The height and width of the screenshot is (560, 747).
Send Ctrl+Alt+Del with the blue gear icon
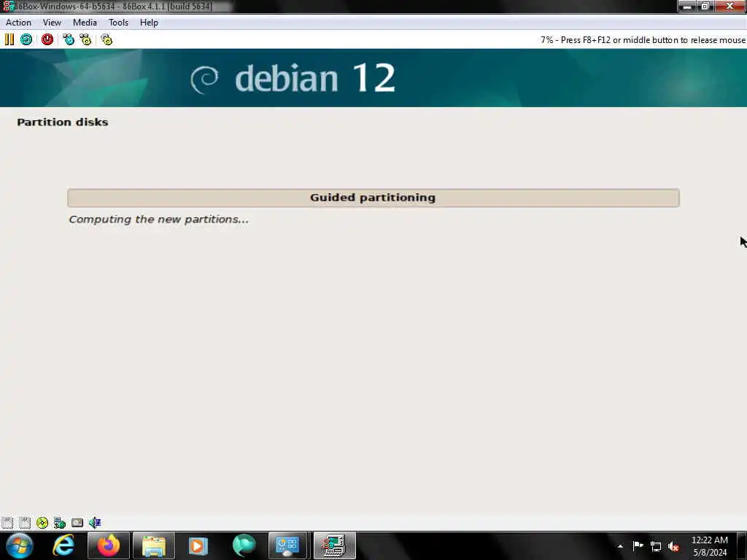click(69, 39)
